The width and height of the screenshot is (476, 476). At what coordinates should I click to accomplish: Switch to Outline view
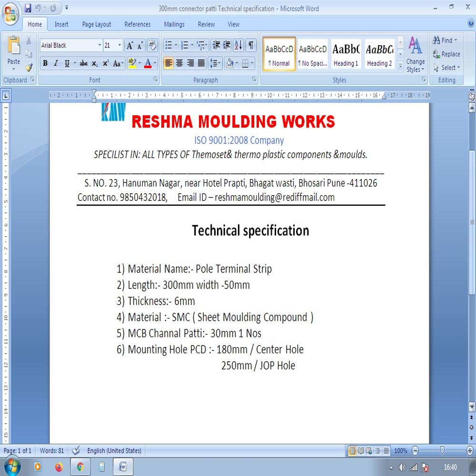tap(377, 451)
